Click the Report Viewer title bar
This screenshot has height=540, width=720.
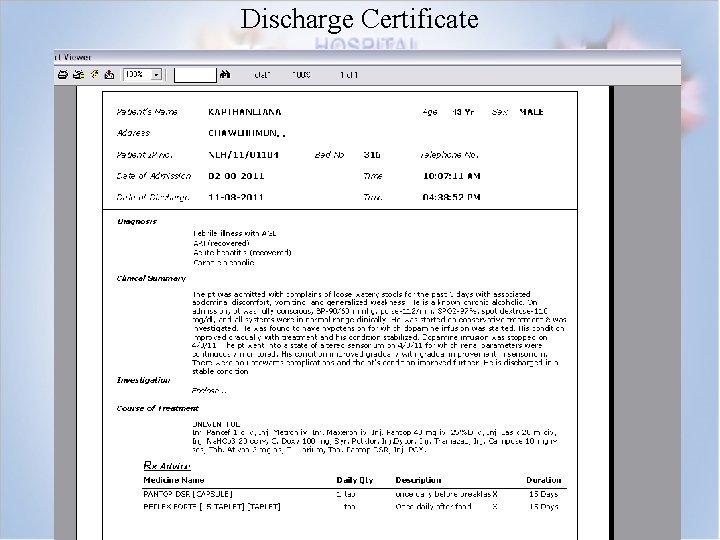[367, 57]
